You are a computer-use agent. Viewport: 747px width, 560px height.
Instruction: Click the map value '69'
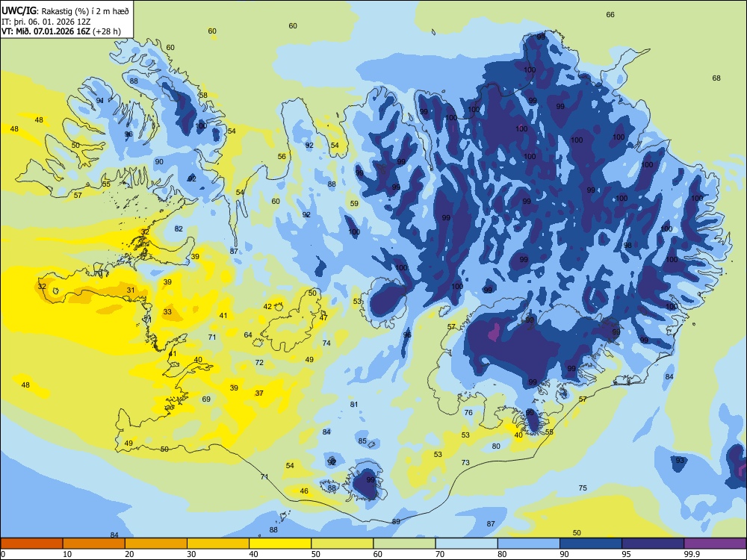click(x=206, y=399)
